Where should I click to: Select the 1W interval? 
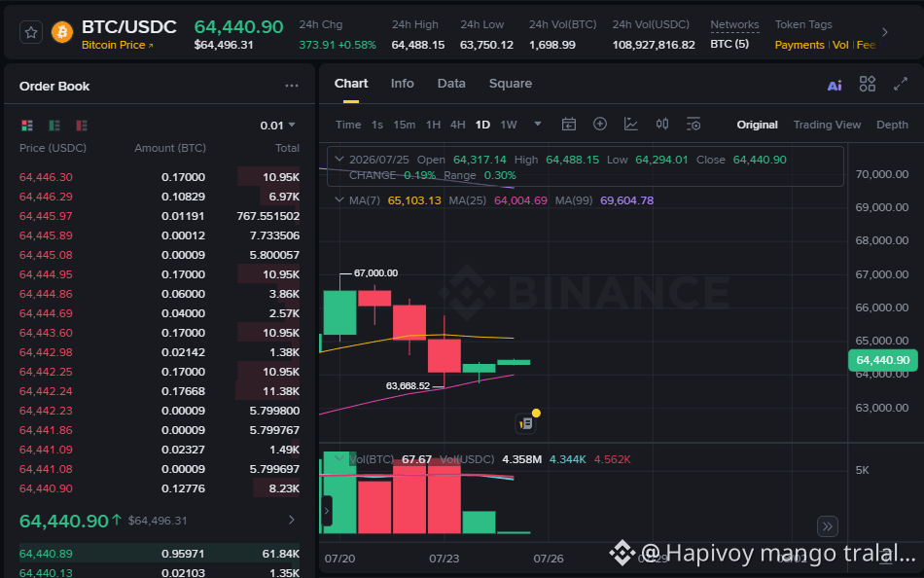click(x=509, y=125)
